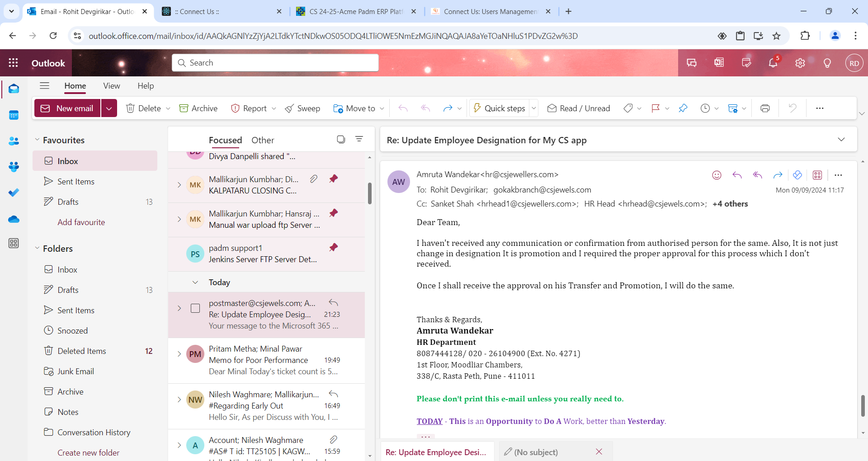The image size is (868, 461).
Task: Switch to the Other inbox tab
Action: pyautogui.click(x=263, y=140)
